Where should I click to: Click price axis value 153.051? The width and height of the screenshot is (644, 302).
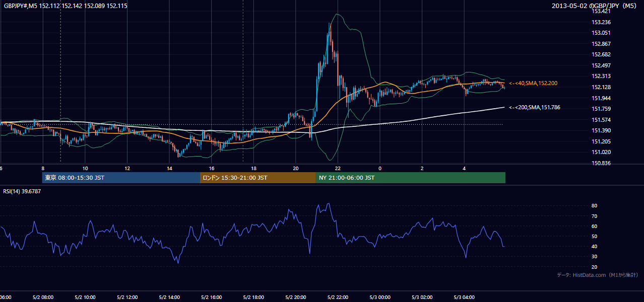pyautogui.click(x=601, y=33)
